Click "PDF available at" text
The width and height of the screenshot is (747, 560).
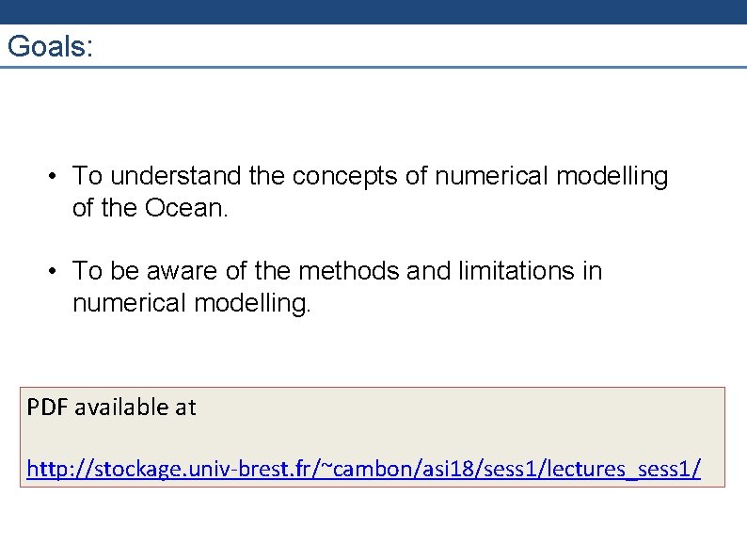111,408
